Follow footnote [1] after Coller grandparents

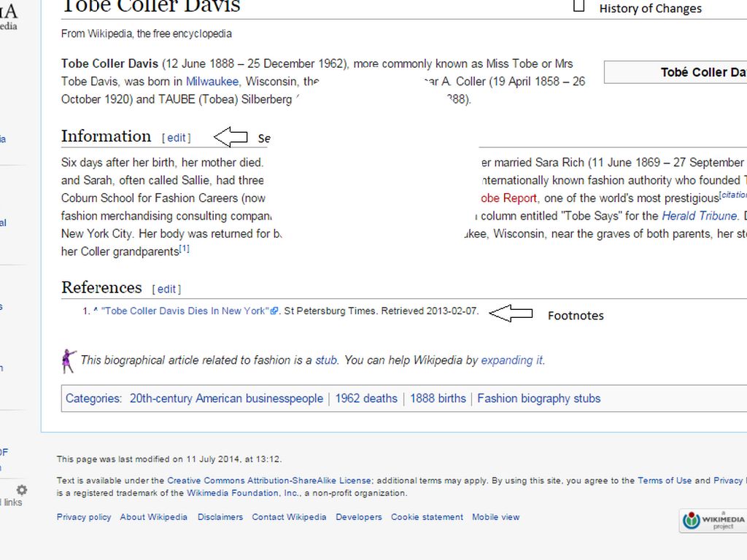point(185,249)
